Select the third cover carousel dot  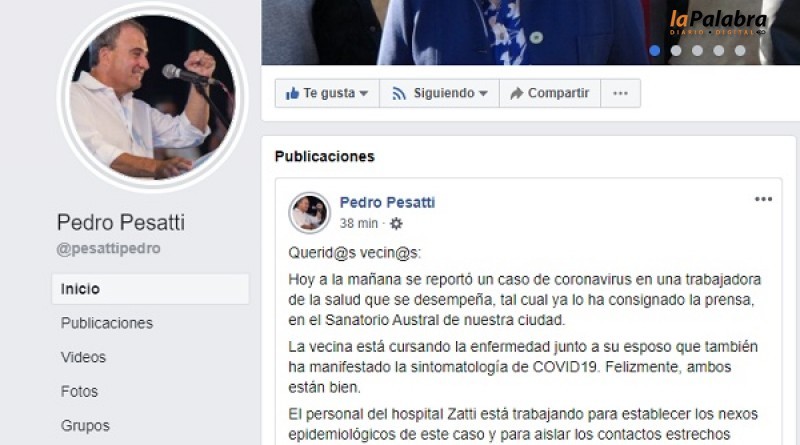click(697, 51)
